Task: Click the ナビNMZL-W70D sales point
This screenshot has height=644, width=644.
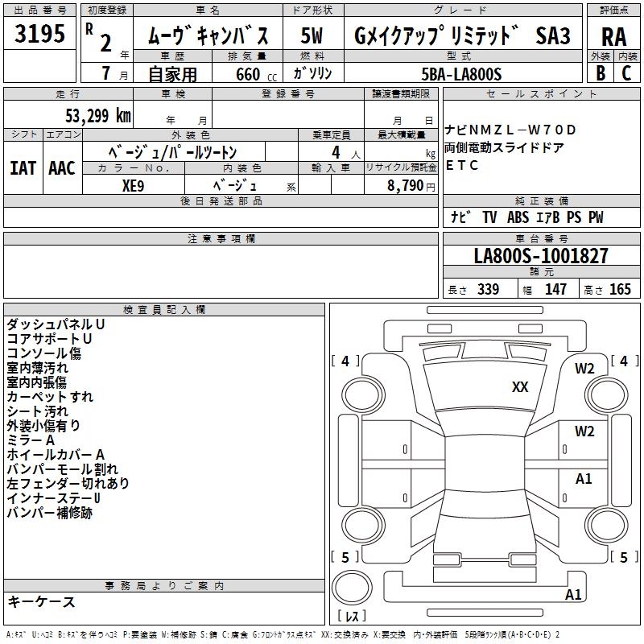Action: [x=510, y=130]
